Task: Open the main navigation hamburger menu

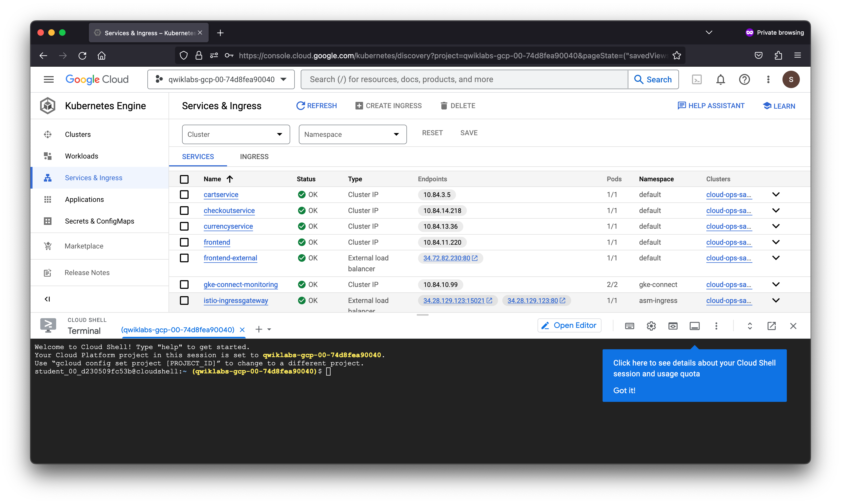Action: pyautogui.click(x=48, y=79)
